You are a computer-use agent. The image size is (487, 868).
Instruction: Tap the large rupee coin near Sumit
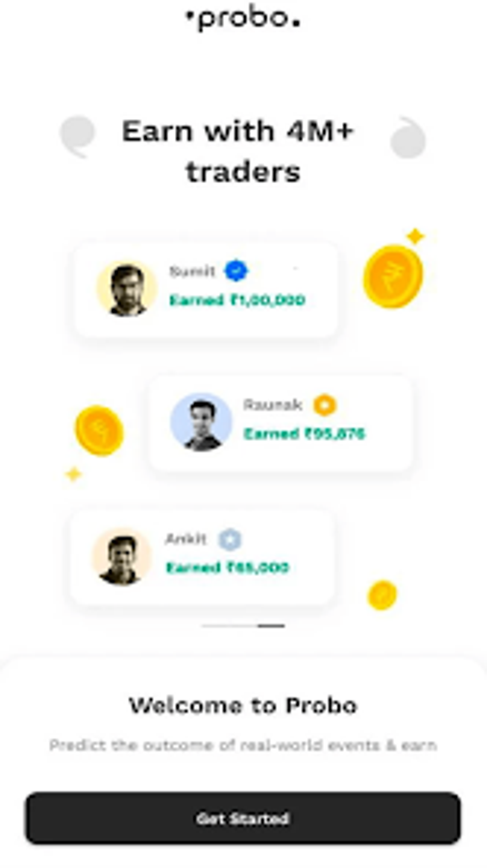pos(392,276)
